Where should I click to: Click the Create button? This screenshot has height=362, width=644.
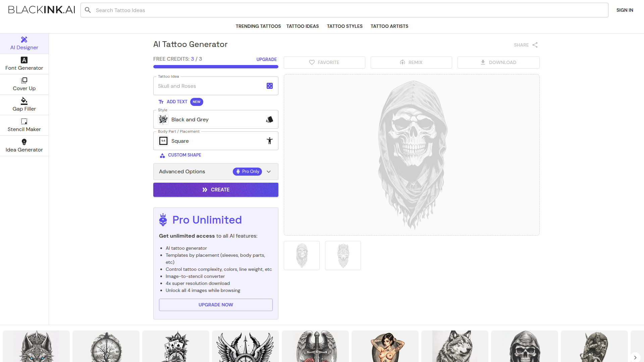coord(216,189)
